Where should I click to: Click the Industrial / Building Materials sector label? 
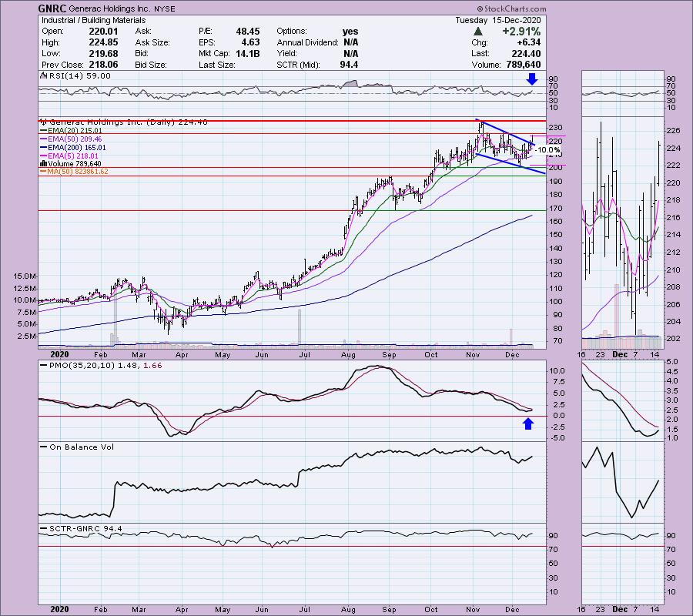click(93, 20)
